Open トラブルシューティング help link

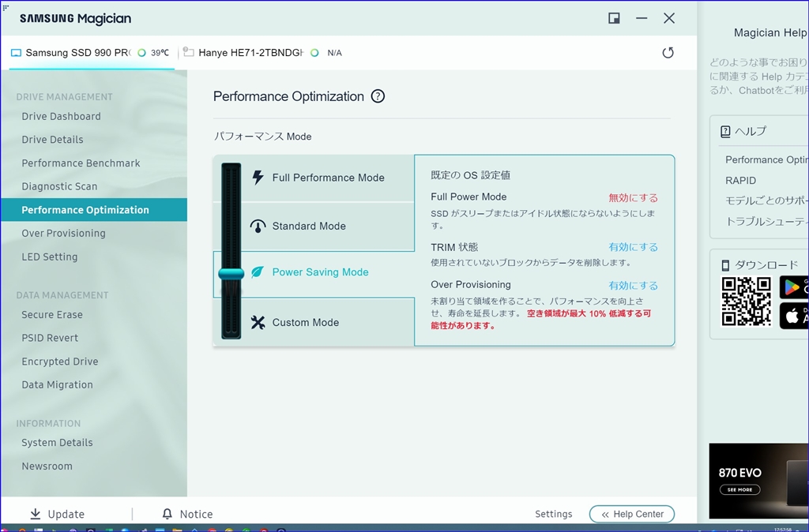coord(766,222)
